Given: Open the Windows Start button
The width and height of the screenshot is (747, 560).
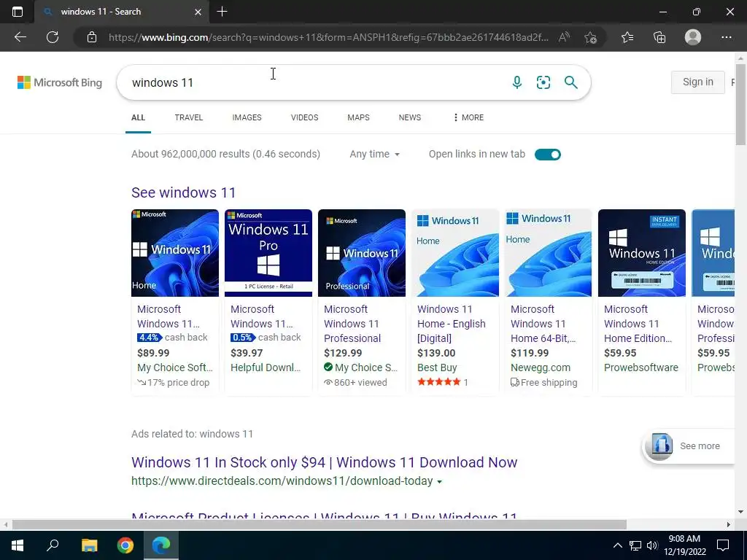Looking at the screenshot, I should [x=18, y=545].
